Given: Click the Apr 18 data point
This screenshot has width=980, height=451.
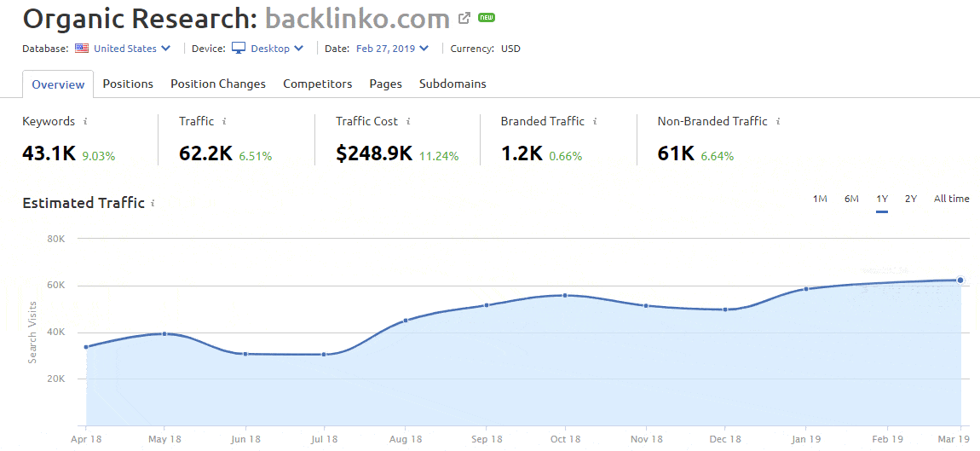Looking at the screenshot, I should 85,346.
